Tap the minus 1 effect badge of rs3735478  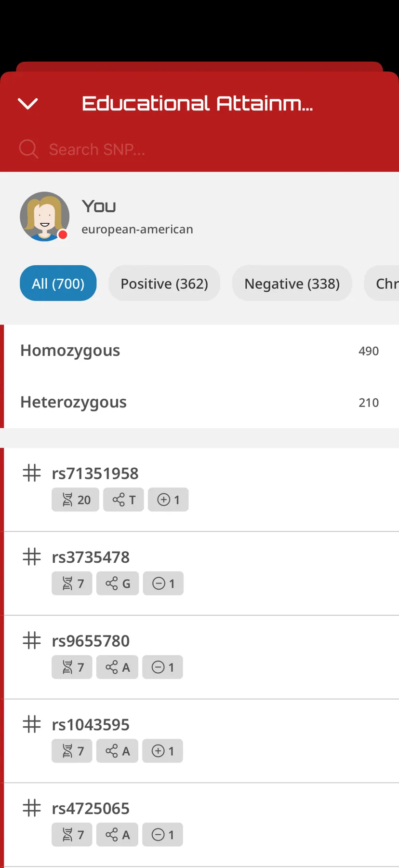(163, 583)
